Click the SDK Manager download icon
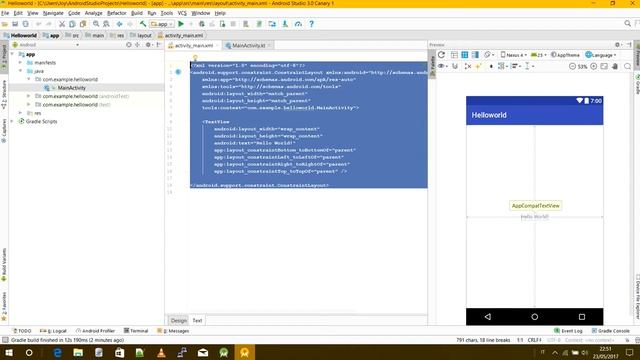Image resolution: width=640 pixels, height=360 pixels. tap(285, 24)
